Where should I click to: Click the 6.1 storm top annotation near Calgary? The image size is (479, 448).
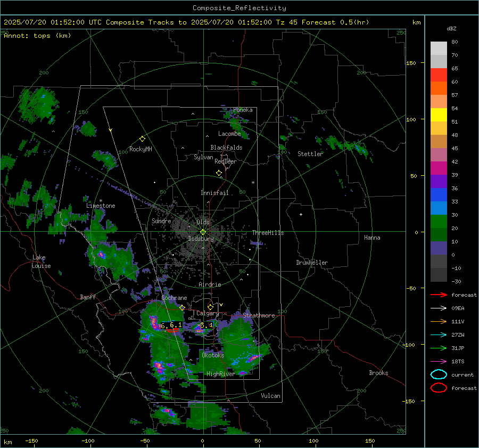tap(207, 325)
